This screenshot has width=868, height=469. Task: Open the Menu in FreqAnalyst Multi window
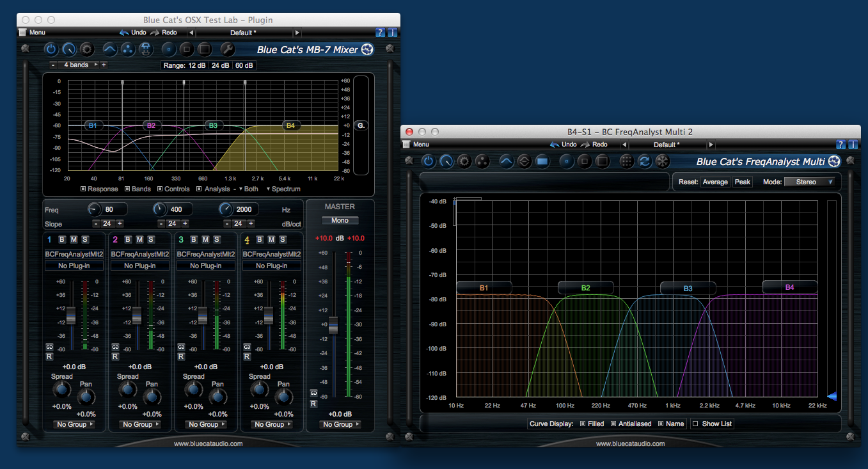point(416,145)
